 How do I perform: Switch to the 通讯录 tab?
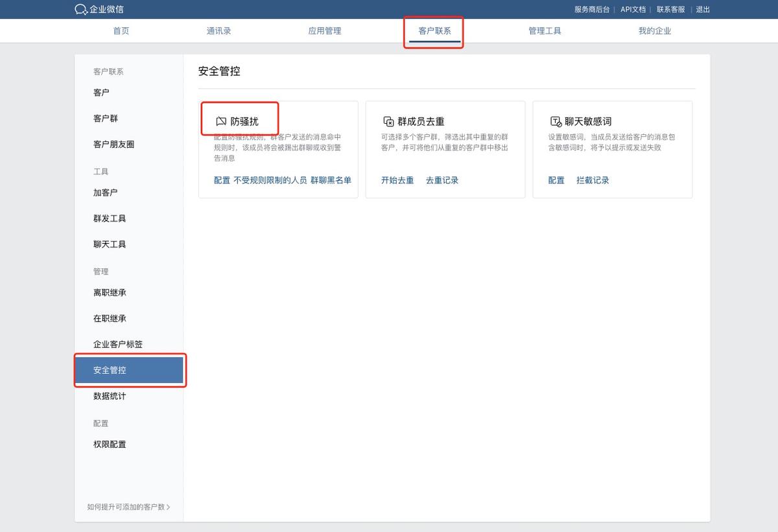point(218,30)
